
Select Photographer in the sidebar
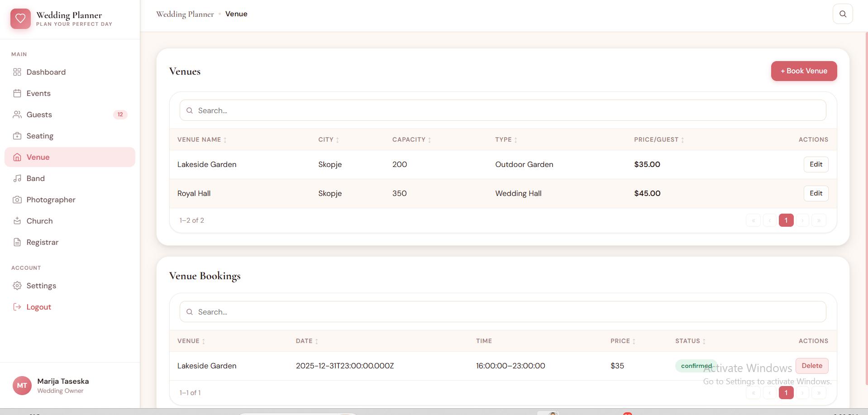pos(51,200)
